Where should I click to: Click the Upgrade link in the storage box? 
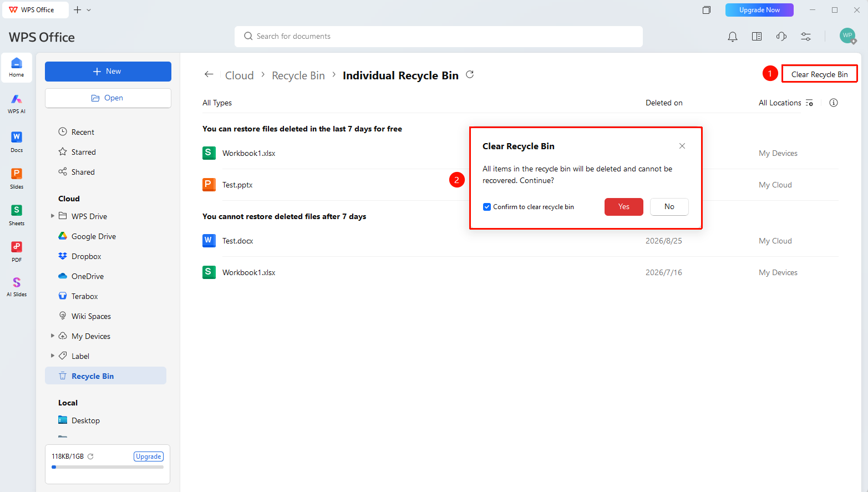click(149, 457)
